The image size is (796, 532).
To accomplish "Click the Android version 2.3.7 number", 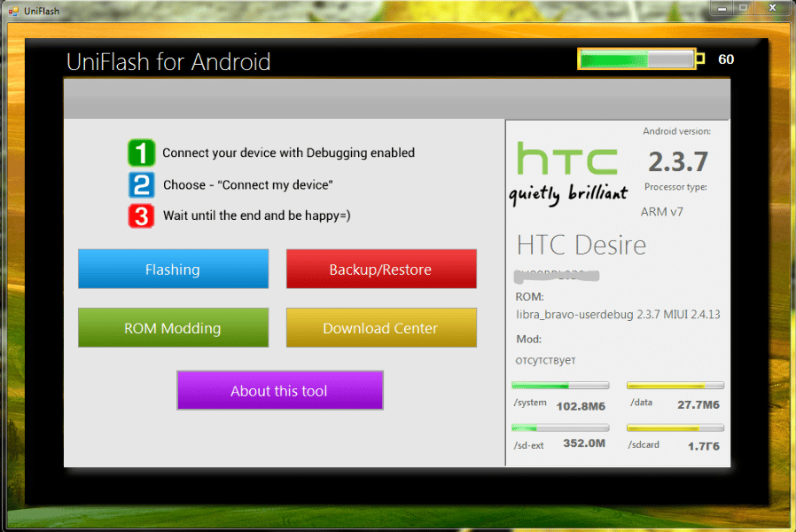I will tap(677, 161).
